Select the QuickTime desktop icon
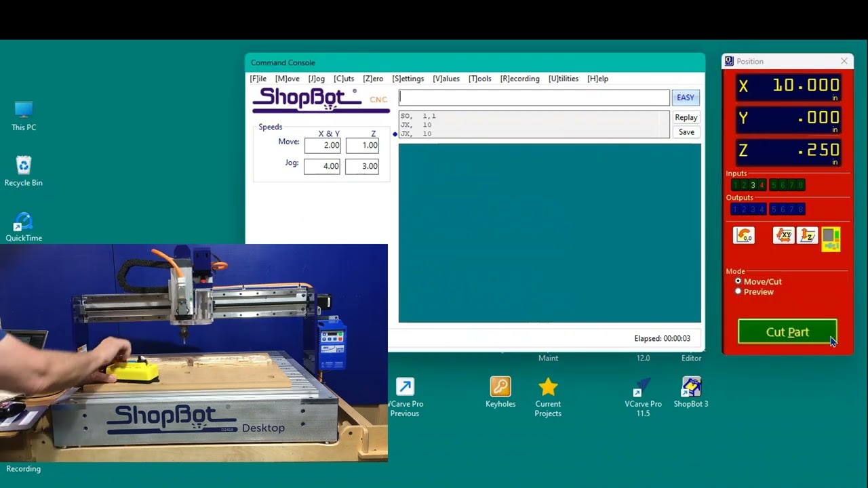Image resolution: width=868 pixels, height=488 pixels. click(24, 227)
